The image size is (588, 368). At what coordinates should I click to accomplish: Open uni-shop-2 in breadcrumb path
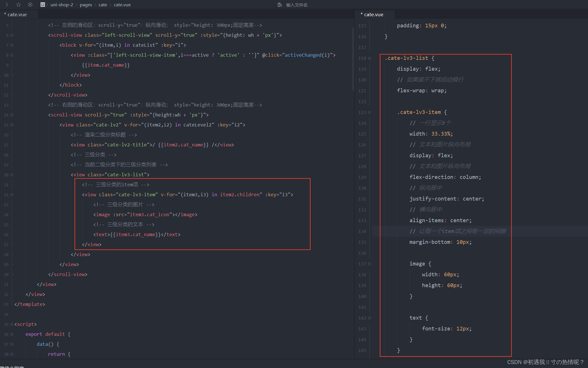click(x=62, y=5)
